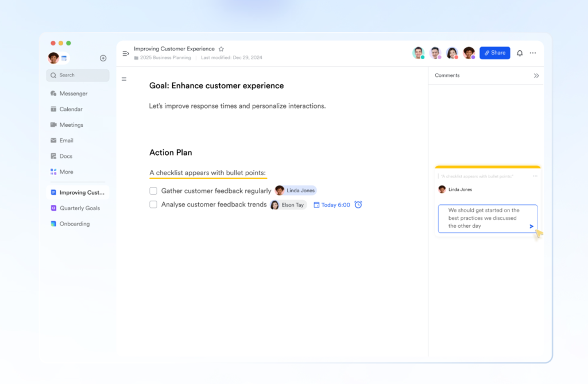Click the plus icon in sidebar
Viewport: 588px width, 384px height.
[103, 58]
